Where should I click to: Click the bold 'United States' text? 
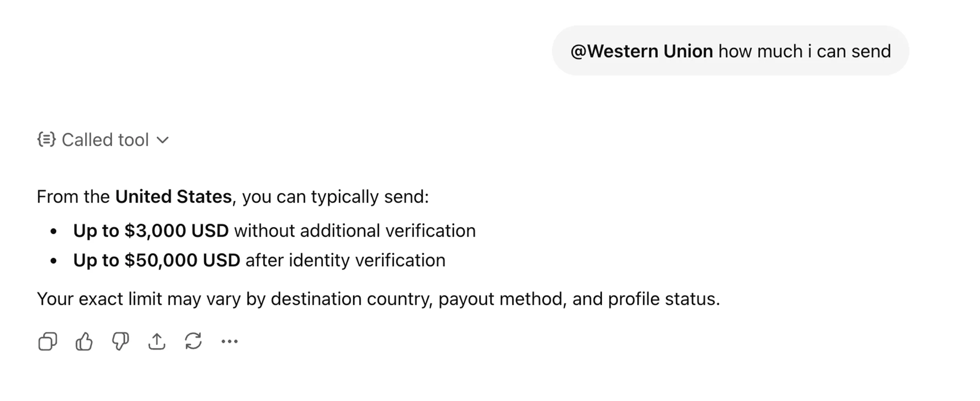(173, 197)
